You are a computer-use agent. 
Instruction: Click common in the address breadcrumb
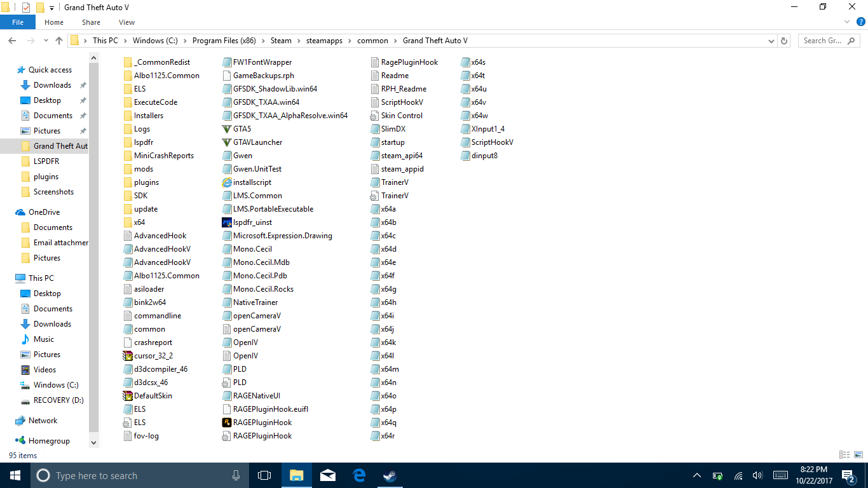click(x=372, y=41)
